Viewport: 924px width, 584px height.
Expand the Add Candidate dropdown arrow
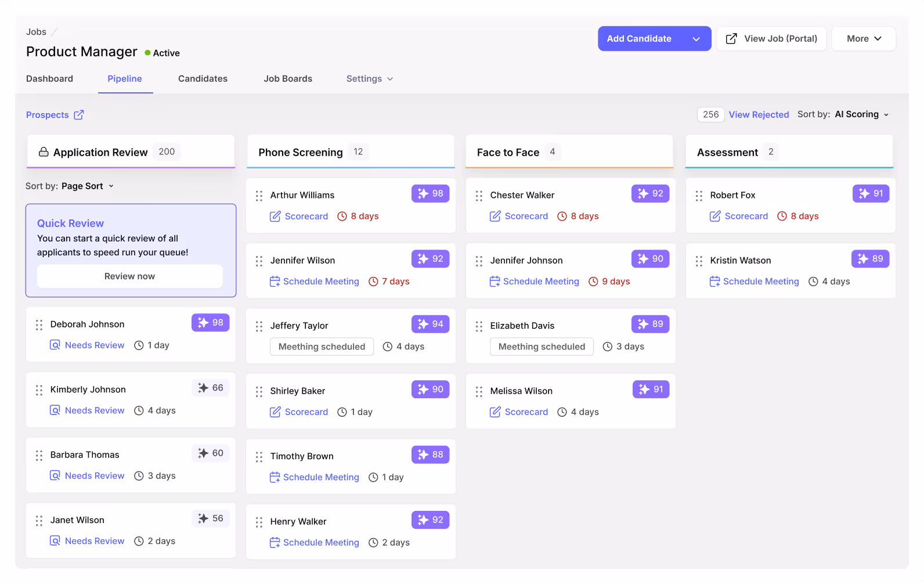point(696,39)
